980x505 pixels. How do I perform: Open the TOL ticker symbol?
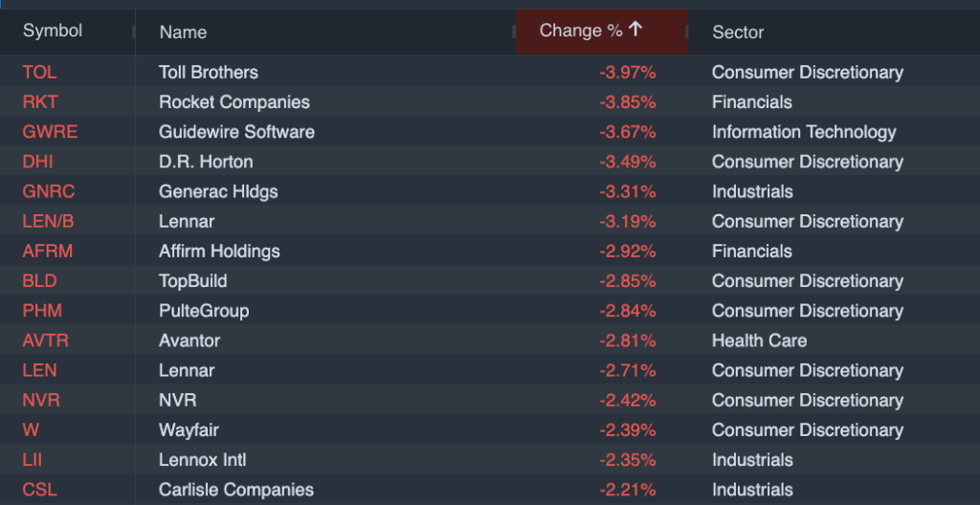tap(39, 73)
